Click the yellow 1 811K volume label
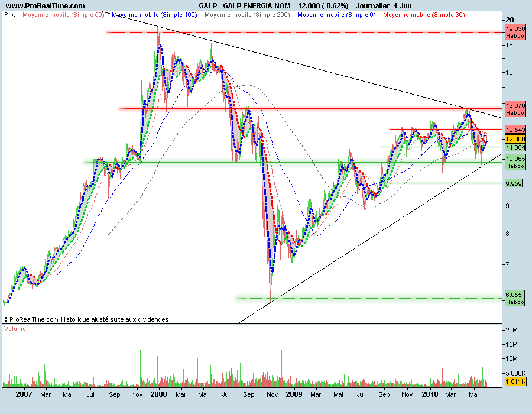Viewport: 532px width, 414px height. tap(515, 381)
